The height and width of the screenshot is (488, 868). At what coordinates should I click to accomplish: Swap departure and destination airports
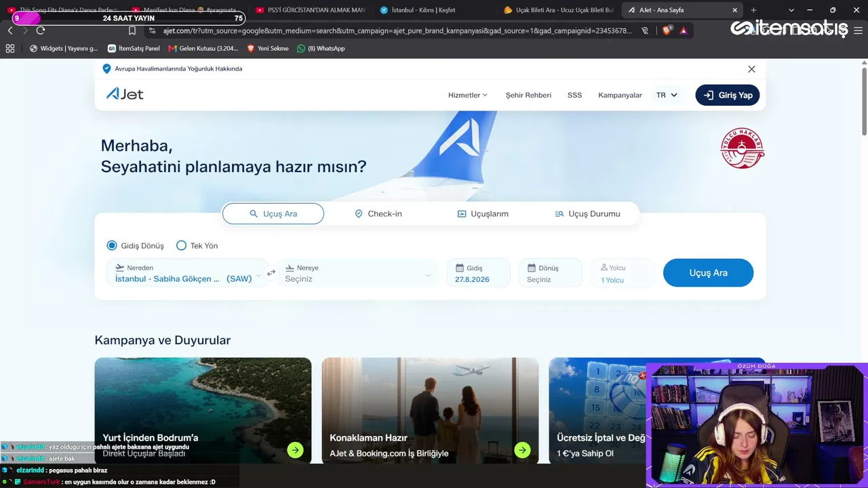click(271, 273)
